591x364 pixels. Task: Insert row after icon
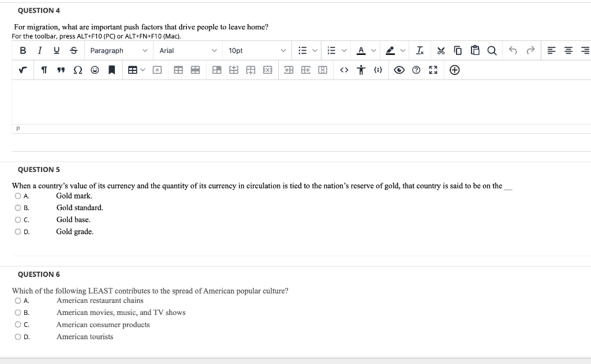point(250,70)
